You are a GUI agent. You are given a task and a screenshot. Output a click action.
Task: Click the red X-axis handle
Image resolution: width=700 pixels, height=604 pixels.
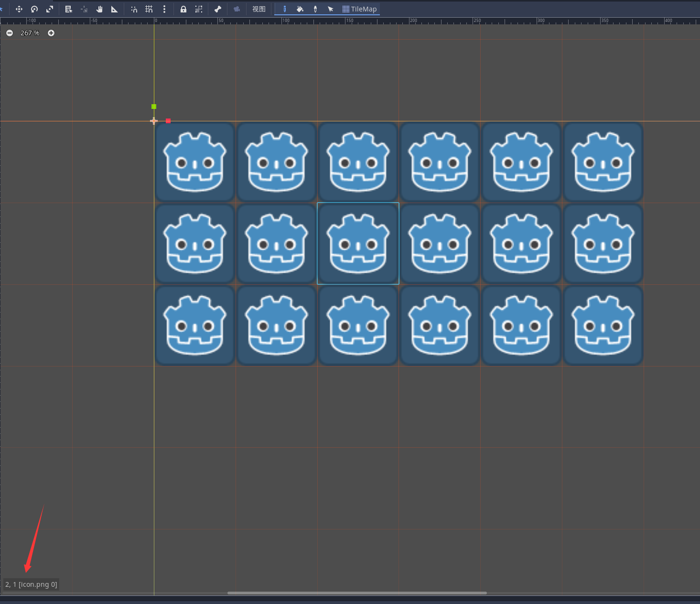pos(168,121)
